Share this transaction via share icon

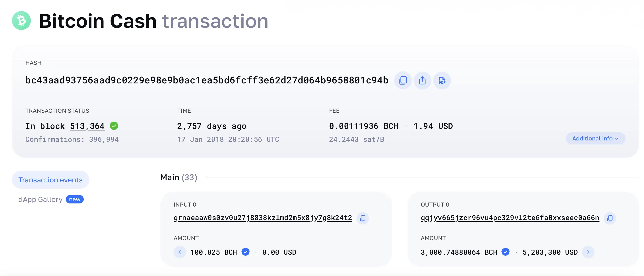422,80
